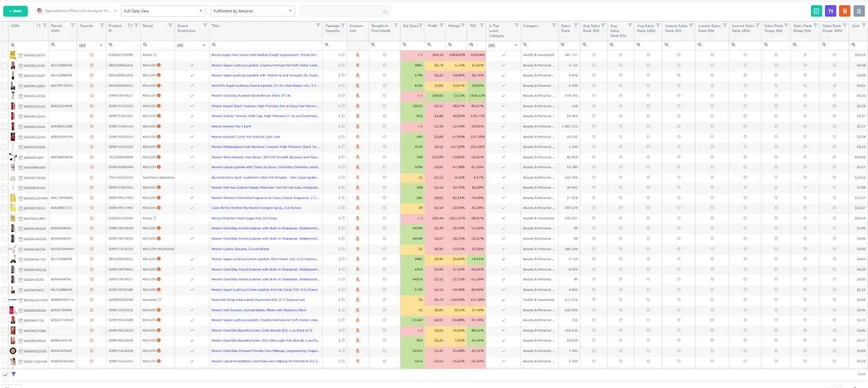Click the Est Sales column header
Viewport: 868px width, 388px height.
410,26
